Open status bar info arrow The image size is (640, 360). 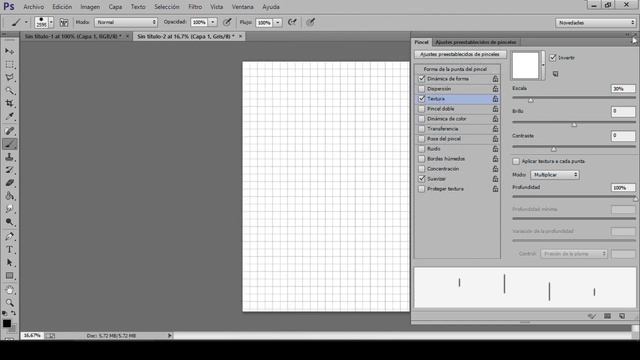[170, 336]
